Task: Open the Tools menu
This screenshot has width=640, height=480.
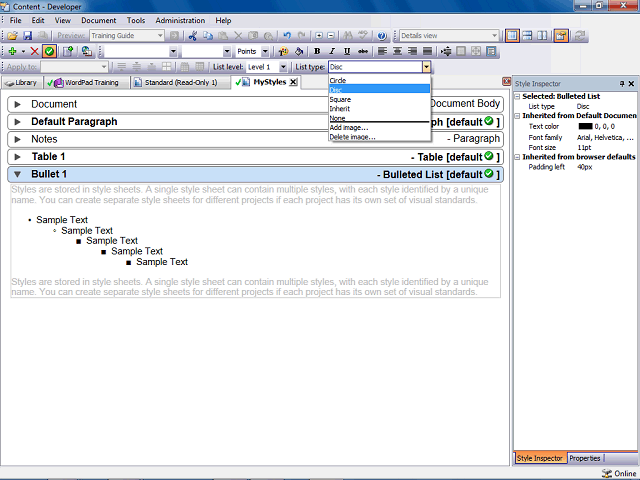Action: (x=136, y=20)
